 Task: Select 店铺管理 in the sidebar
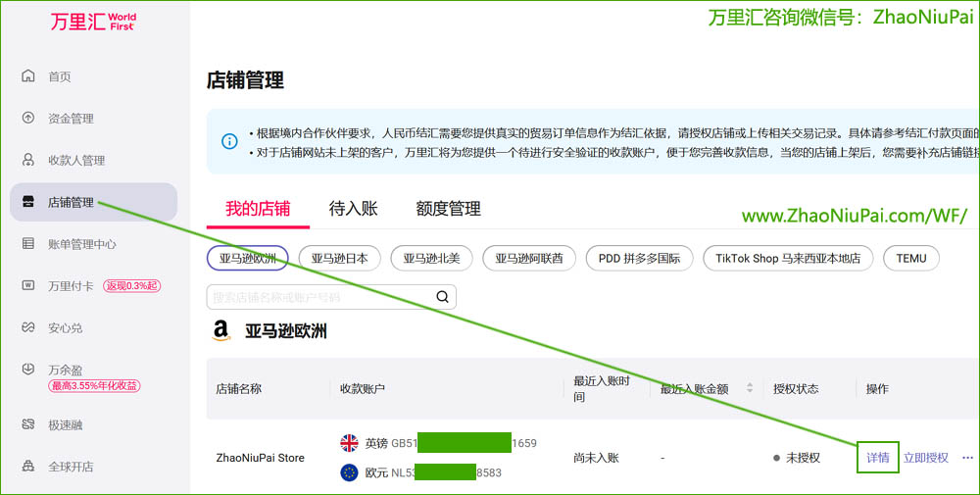93,202
